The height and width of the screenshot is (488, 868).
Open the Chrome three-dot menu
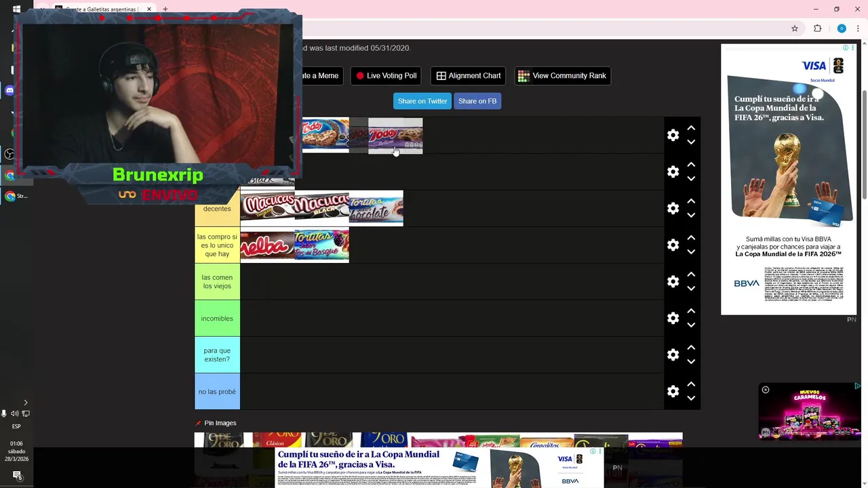click(858, 28)
